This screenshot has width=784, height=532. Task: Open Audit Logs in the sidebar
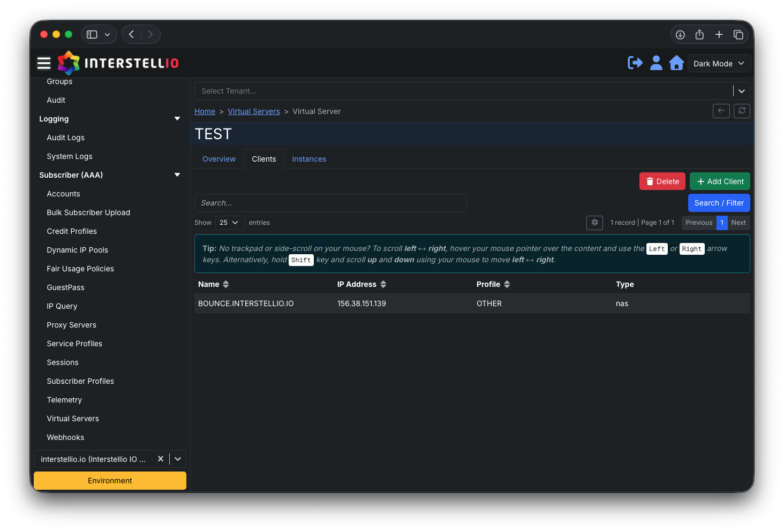[x=65, y=138]
